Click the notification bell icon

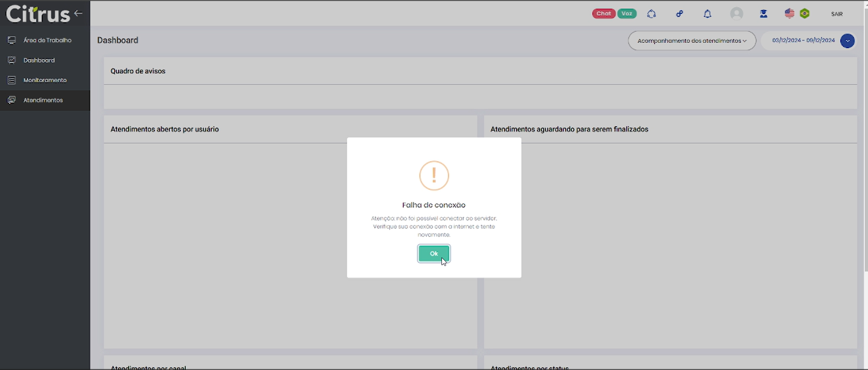[707, 14]
